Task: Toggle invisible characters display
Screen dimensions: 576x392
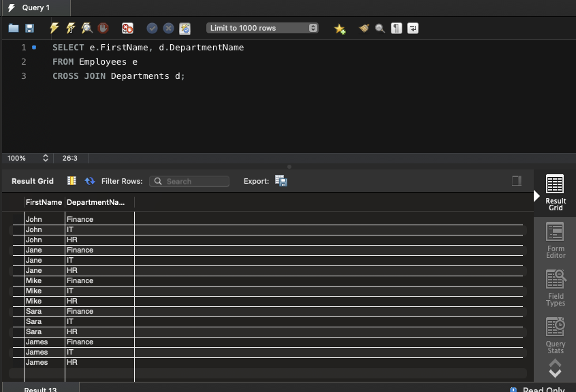Action: (396, 29)
